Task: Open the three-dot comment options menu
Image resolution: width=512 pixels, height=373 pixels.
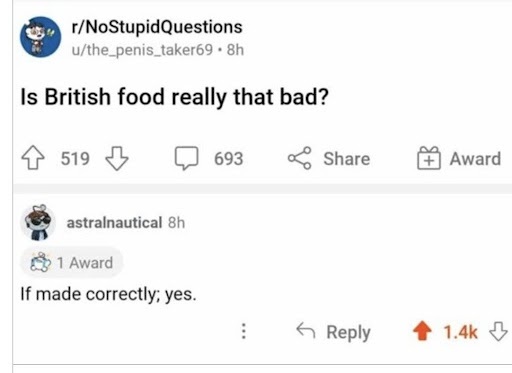Action: tap(244, 331)
